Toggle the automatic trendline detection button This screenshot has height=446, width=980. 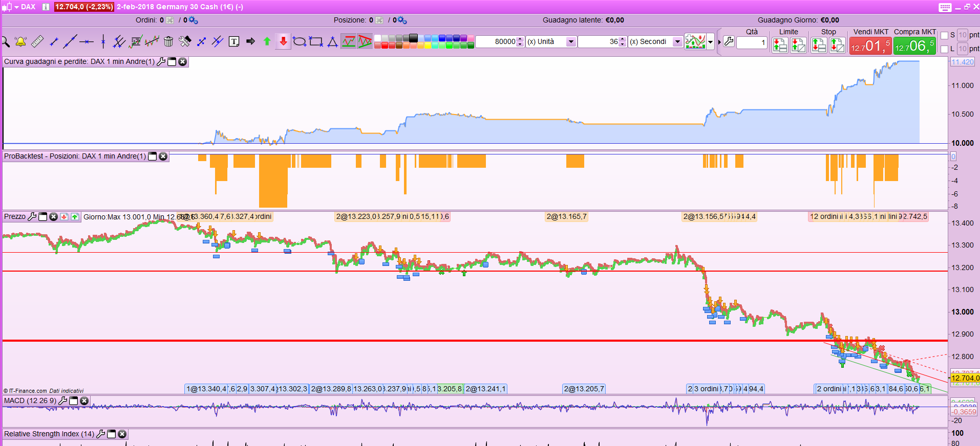click(x=349, y=42)
